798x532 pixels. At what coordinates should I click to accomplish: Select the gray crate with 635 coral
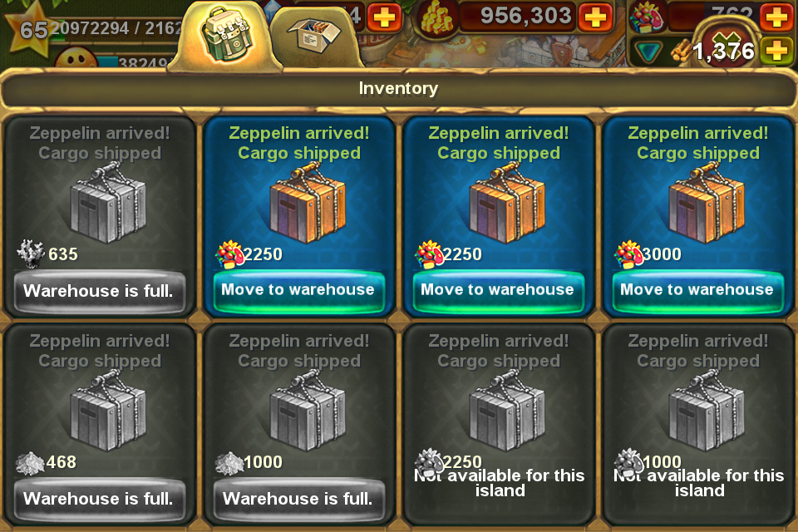coord(108,204)
